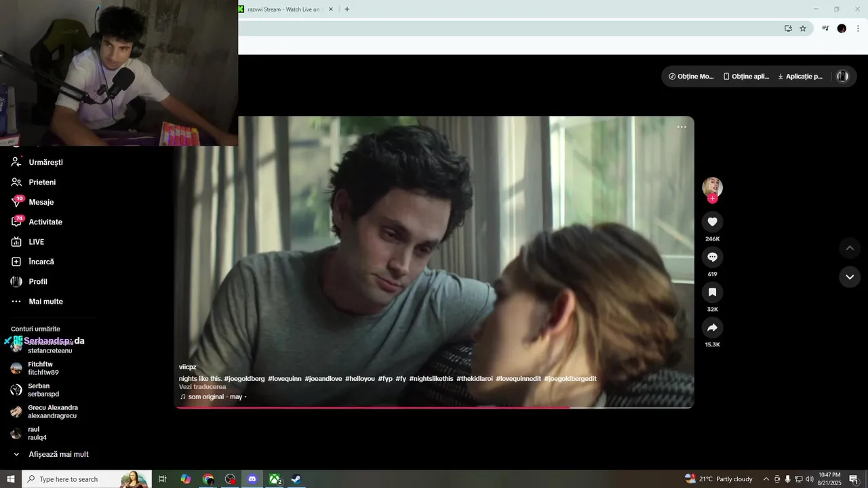The image size is (868, 488).
Task: Open followed account Fitchftw
Action: tap(44, 368)
